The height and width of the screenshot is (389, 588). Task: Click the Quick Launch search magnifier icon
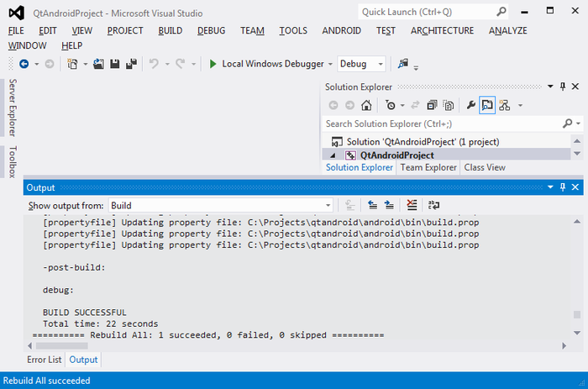click(501, 12)
